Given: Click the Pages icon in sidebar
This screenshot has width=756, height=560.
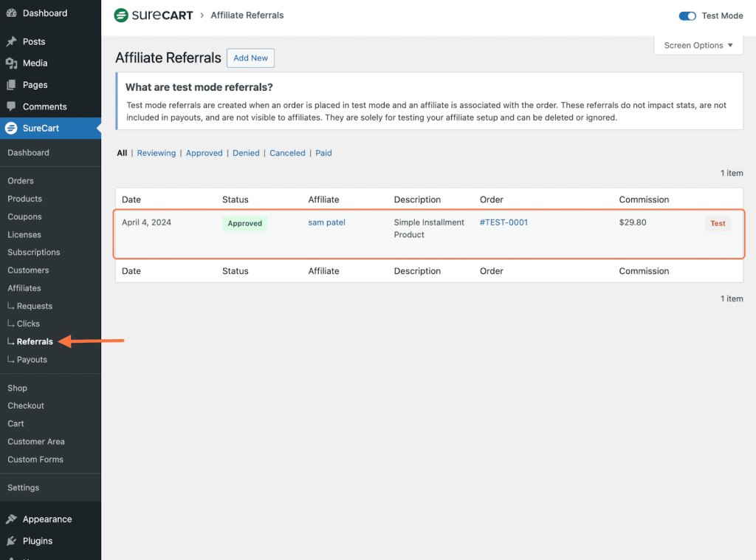Looking at the screenshot, I should point(11,85).
